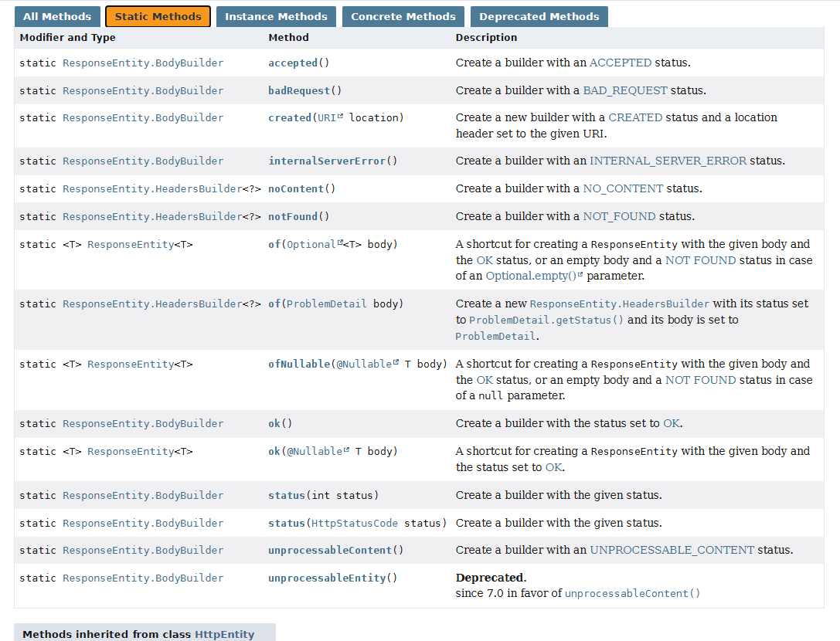Open the internalServerError() method
Screen dimensions: 840x641
(x=327, y=161)
